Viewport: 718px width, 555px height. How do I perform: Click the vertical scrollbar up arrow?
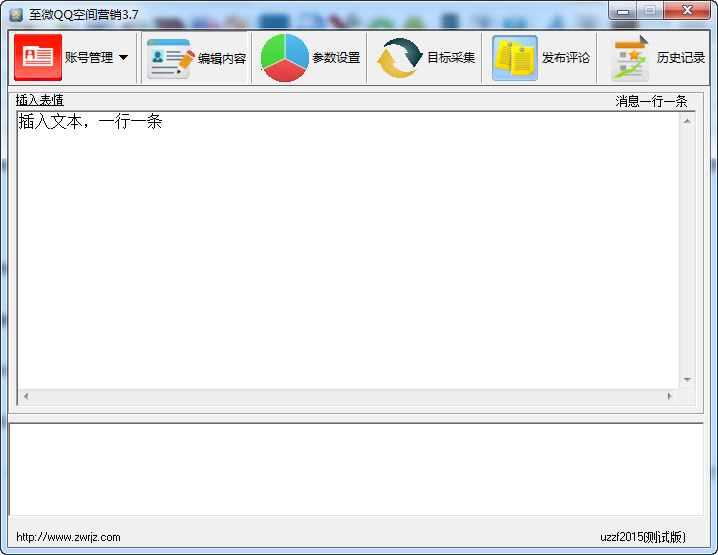coord(687,121)
